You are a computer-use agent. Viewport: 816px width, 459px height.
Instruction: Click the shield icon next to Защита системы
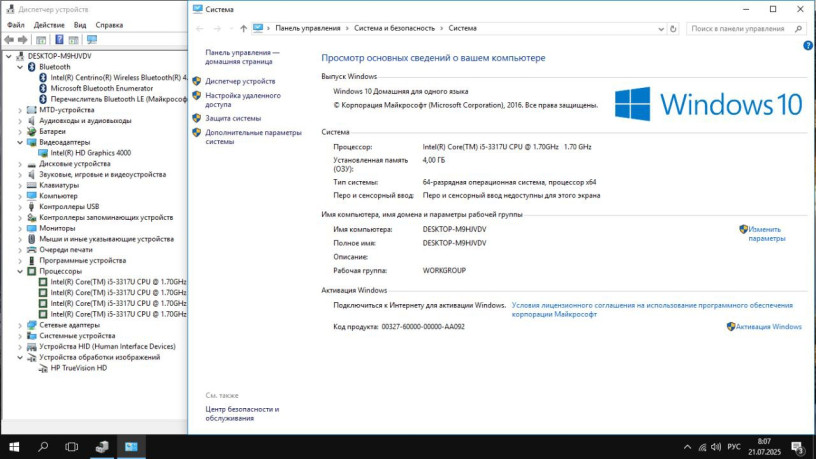pyautogui.click(x=197, y=118)
